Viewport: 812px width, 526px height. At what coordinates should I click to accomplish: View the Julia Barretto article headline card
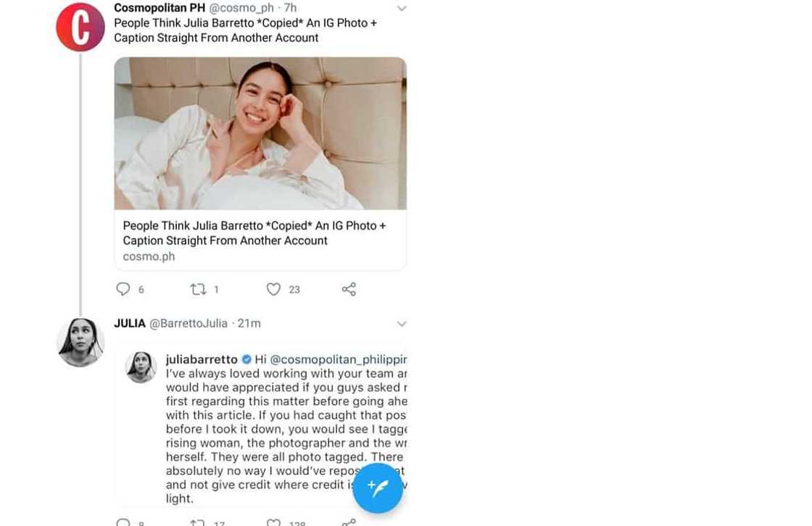(x=254, y=233)
